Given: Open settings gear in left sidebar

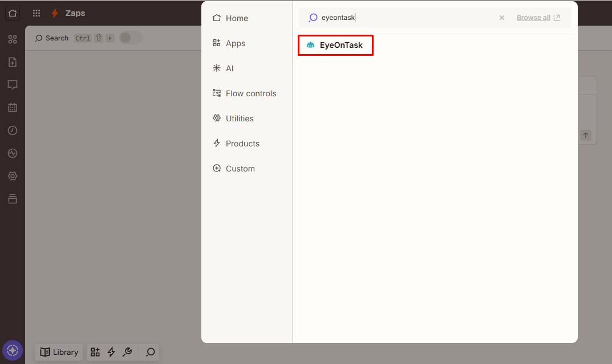Looking at the screenshot, I should (13, 176).
